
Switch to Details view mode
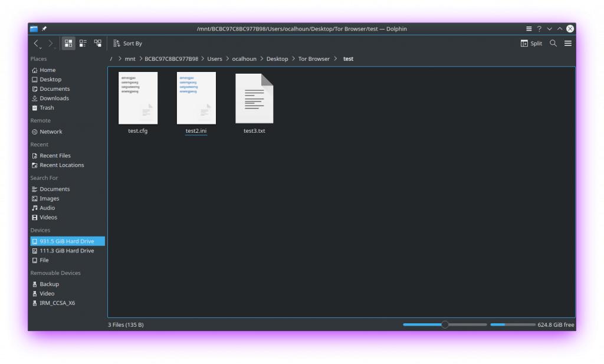click(98, 44)
